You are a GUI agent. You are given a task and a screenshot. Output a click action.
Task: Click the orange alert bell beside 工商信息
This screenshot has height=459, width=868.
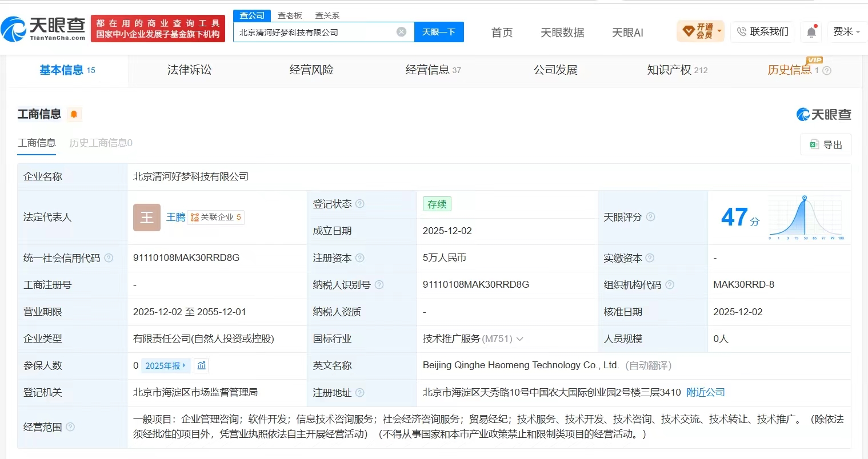pyautogui.click(x=74, y=114)
